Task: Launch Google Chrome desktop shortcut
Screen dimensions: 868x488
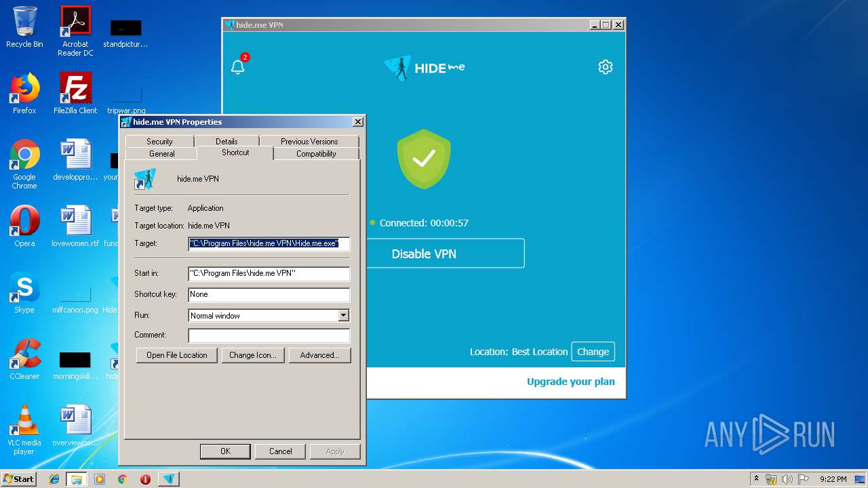Action: click(x=24, y=164)
